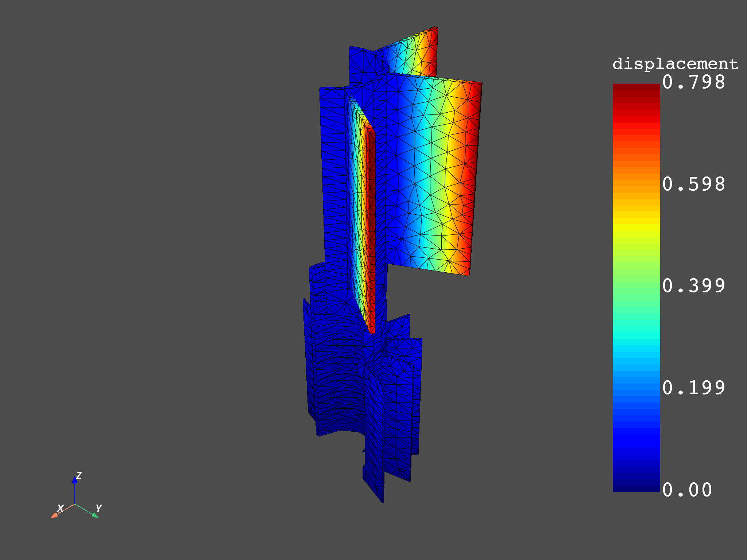
Task: Click the X axis arrow of orientation widget
Action: pyautogui.click(x=55, y=515)
